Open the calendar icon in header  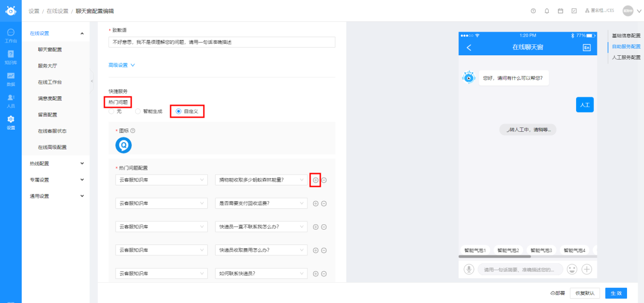point(560,11)
